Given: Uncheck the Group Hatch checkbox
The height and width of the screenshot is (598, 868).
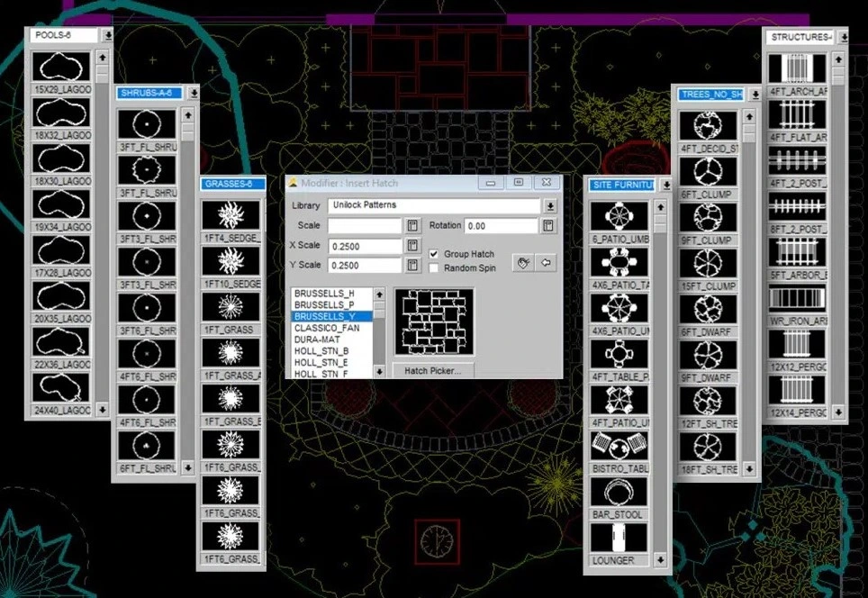Looking at the screenshot, I should pyautogui.click(x=435, y=255).
